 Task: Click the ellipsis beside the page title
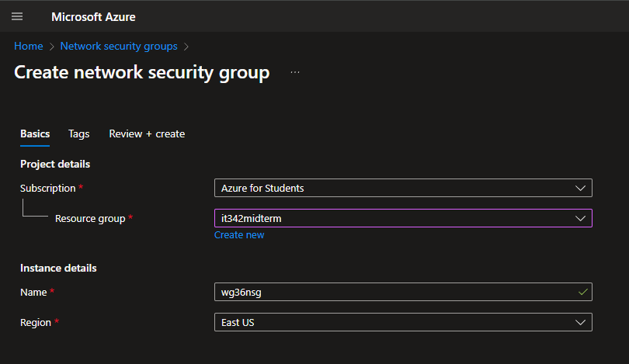tap(295, 72)
